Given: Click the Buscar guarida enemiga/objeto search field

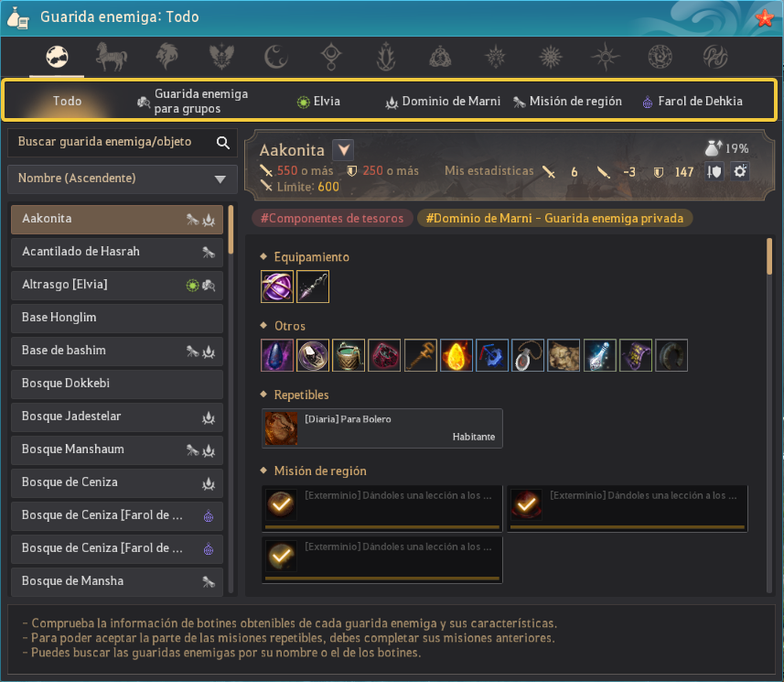Looking at the screenshot, I should point(114,142).
